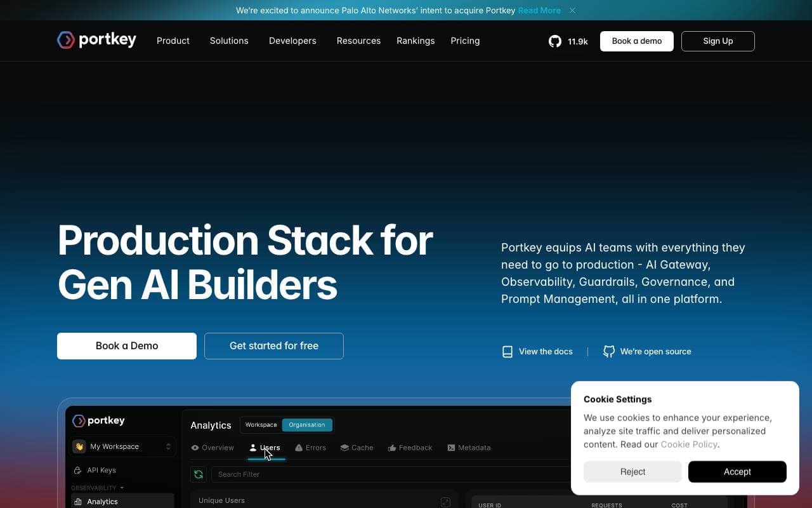Open the Developers menu
Image resolution: width=812 pixels, height=508 pixels.
(292, 41)
